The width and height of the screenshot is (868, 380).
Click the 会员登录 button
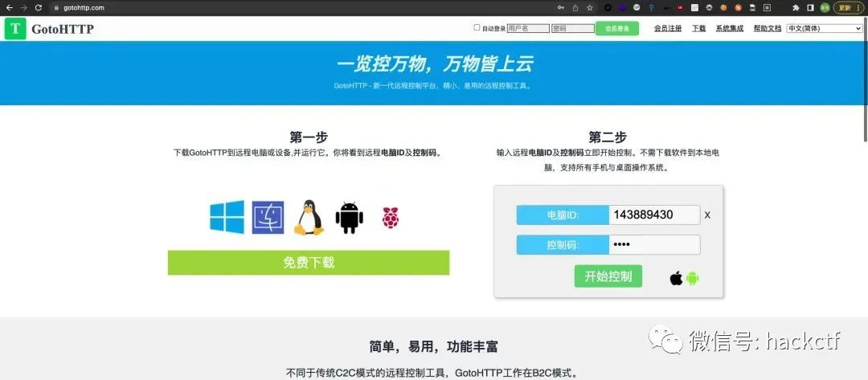tap(617, 29)
